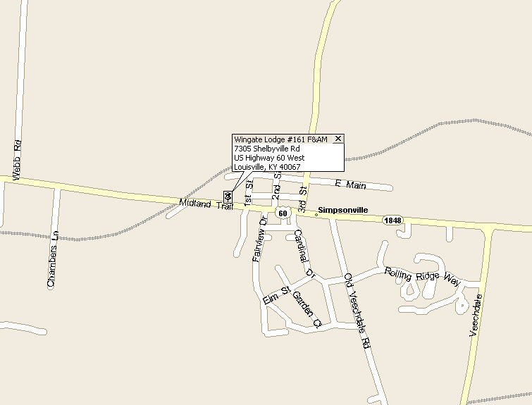Screen dimensions: 532x405
Task: Click the Rolling Ridge Way label
Action: click(423, 276)
